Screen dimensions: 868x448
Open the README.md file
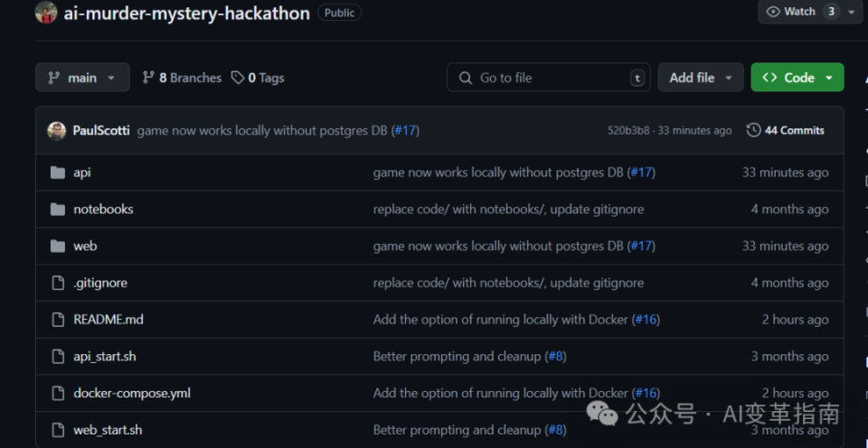pos(108,320)
